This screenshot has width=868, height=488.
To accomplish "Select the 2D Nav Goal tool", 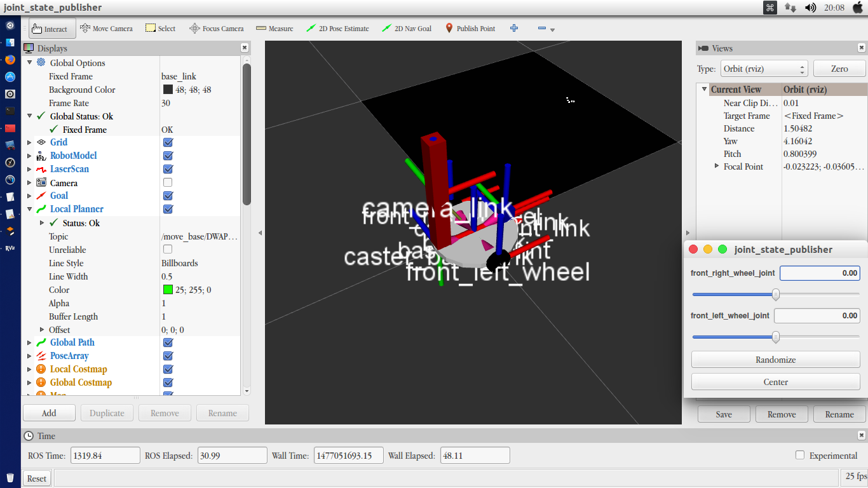I will tap(407, 29).
